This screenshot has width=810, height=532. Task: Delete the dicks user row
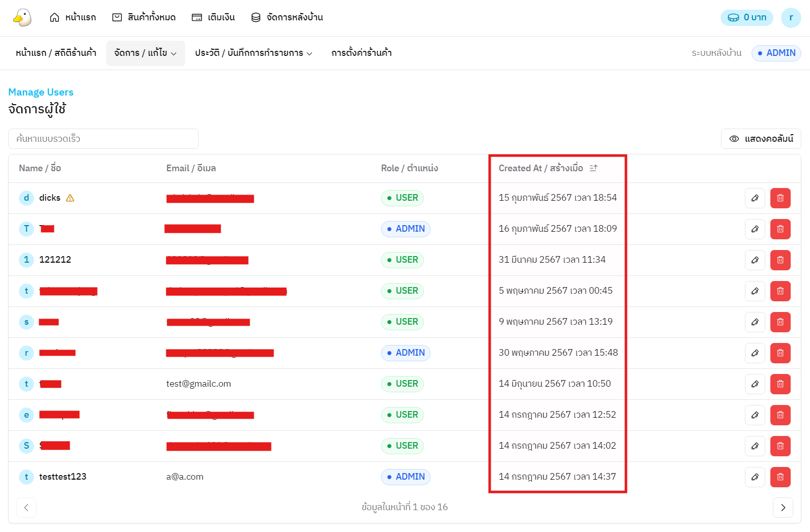coord(780,198)
